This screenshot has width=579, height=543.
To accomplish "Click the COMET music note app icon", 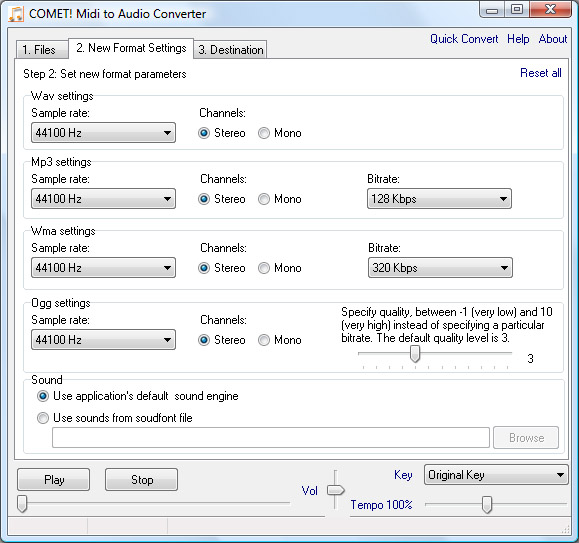I will [x=16, y=14].
